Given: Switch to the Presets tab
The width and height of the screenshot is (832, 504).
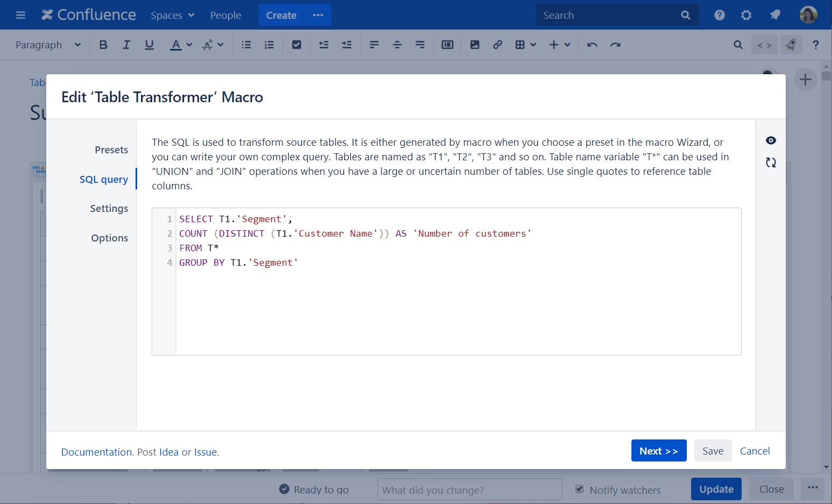Looking at the screenshot, I should click(x=111, y=150).
